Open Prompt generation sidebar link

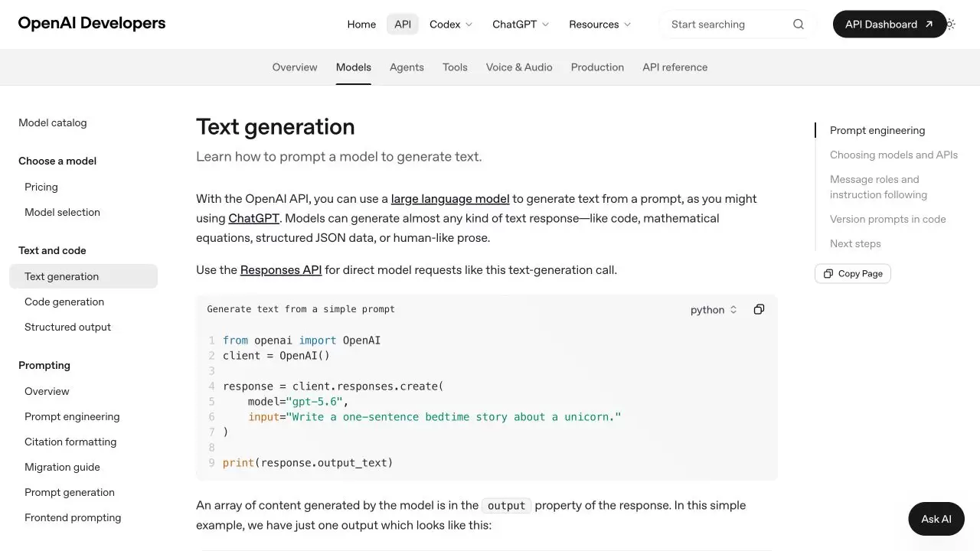pyautogui.click(x=70, y=492)
